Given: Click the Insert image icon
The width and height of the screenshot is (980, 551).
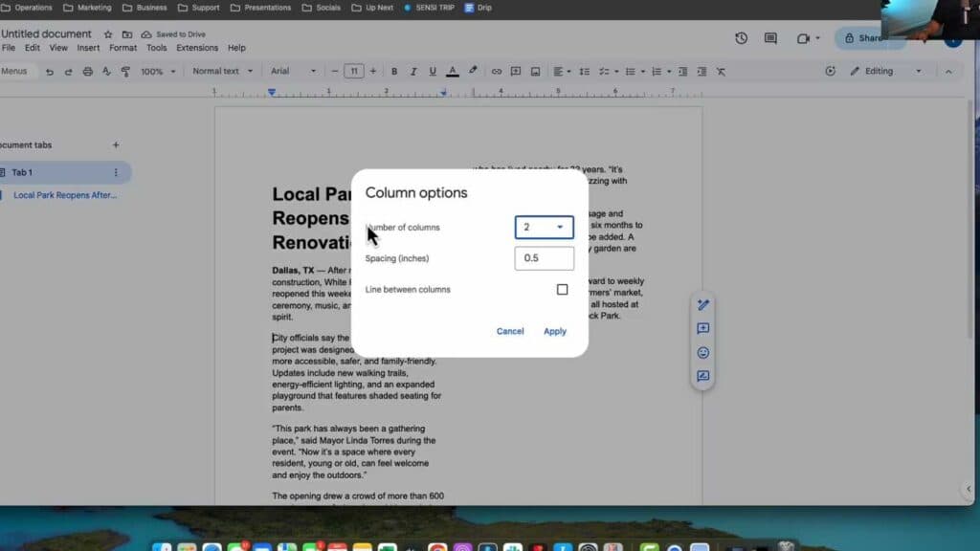Looking at the screenshot, I should 535,71.
